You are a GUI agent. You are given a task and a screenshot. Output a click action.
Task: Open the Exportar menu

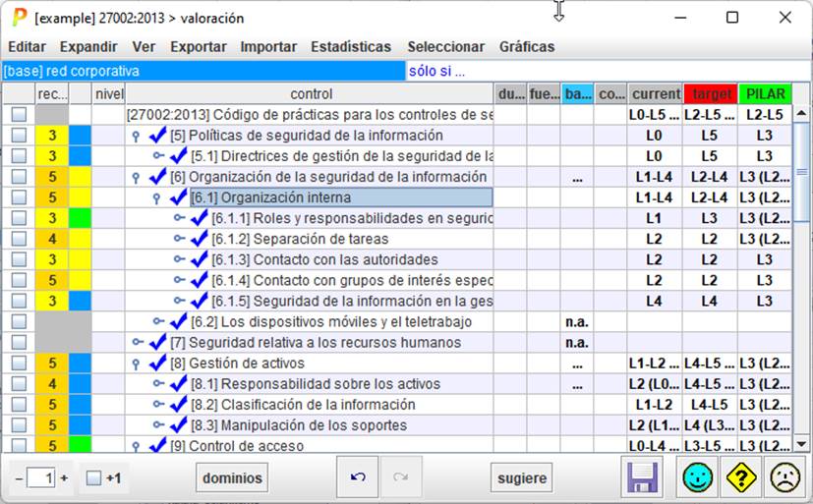click(199, 46)
